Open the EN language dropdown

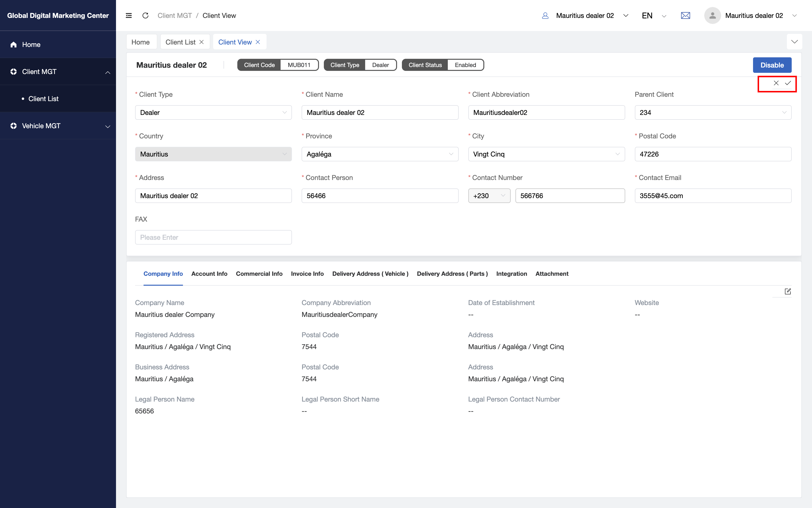[x=654, y=15]
